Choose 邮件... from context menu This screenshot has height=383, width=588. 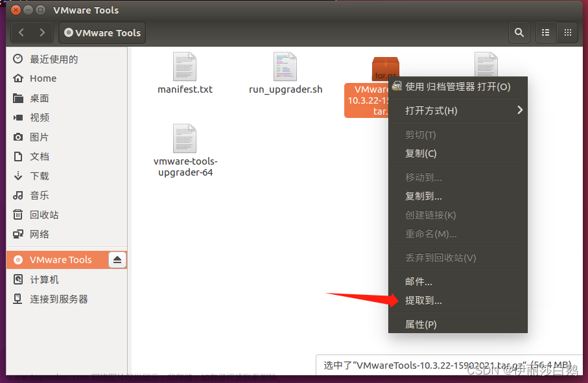point(458,281)
